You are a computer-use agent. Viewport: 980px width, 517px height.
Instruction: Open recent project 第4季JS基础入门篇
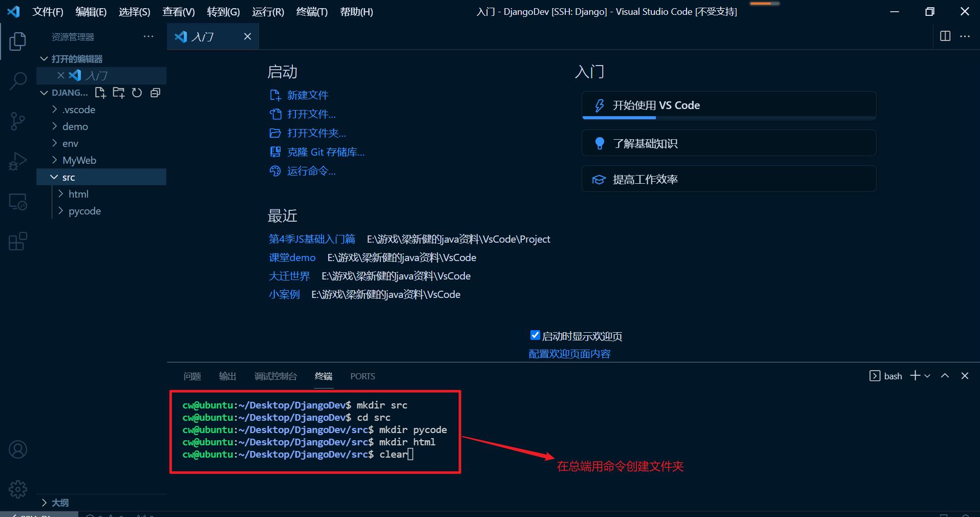tap(312, 239)
